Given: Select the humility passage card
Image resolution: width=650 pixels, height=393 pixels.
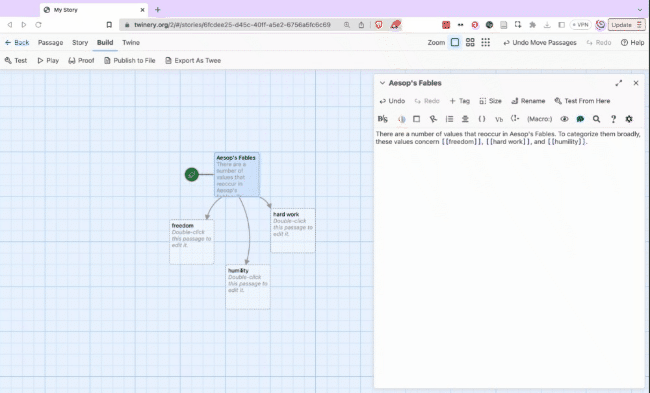Looking at the screenshot, I should click(248, 287).
